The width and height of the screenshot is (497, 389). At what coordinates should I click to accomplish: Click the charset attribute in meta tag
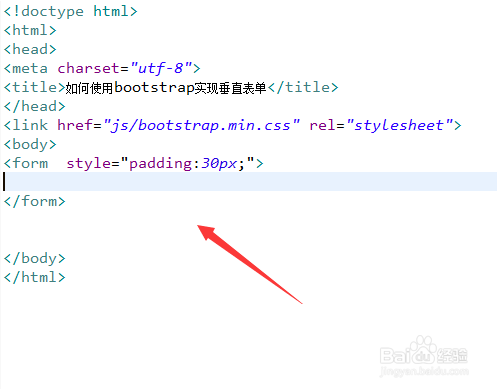click(x=88, y=68)
